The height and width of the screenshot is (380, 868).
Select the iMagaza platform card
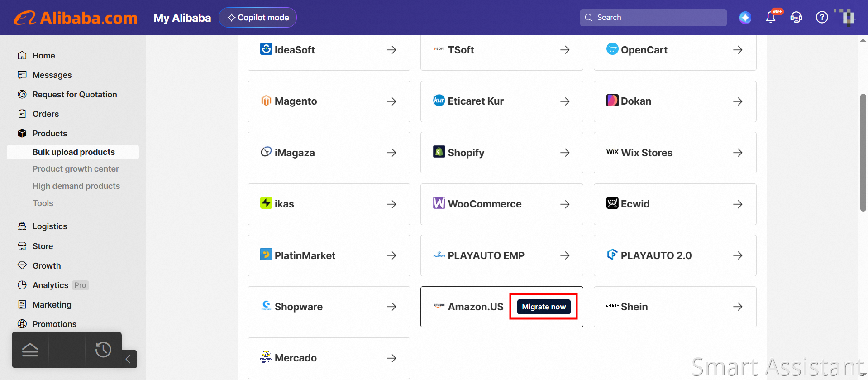pos(329,153)
